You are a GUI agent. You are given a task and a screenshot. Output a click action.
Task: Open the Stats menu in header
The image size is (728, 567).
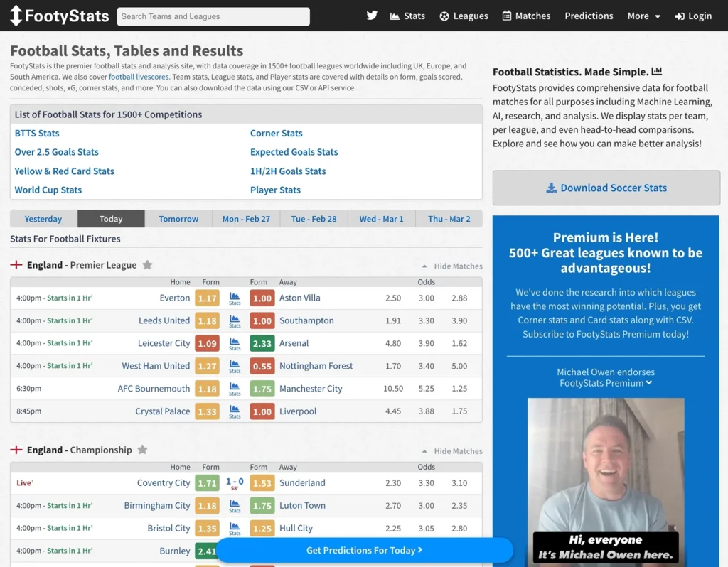407,16
